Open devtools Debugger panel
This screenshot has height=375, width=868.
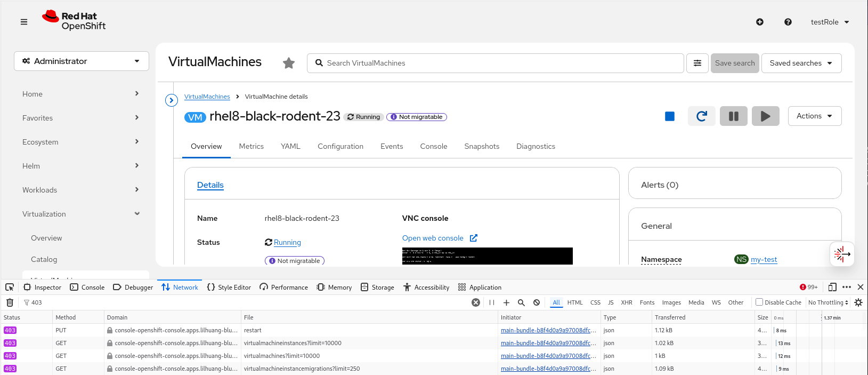pos(133,287)
